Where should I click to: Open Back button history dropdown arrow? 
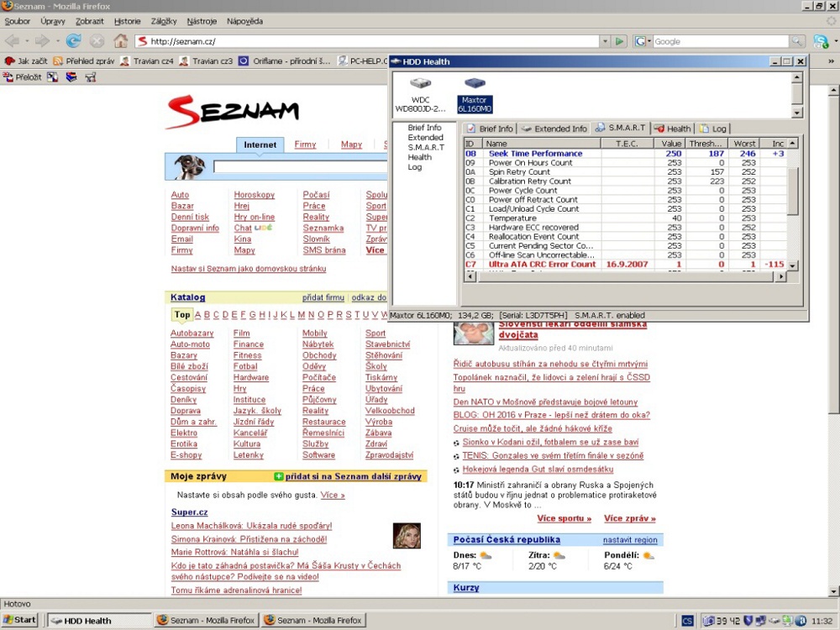point(26,41)
